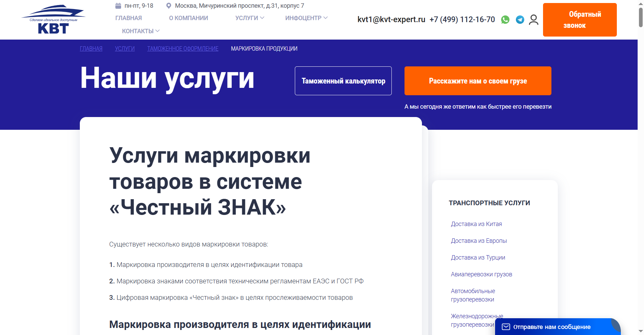The image size is (644, 335).
Task: Click the scrollbar up arrow
Action: (640, 3)
